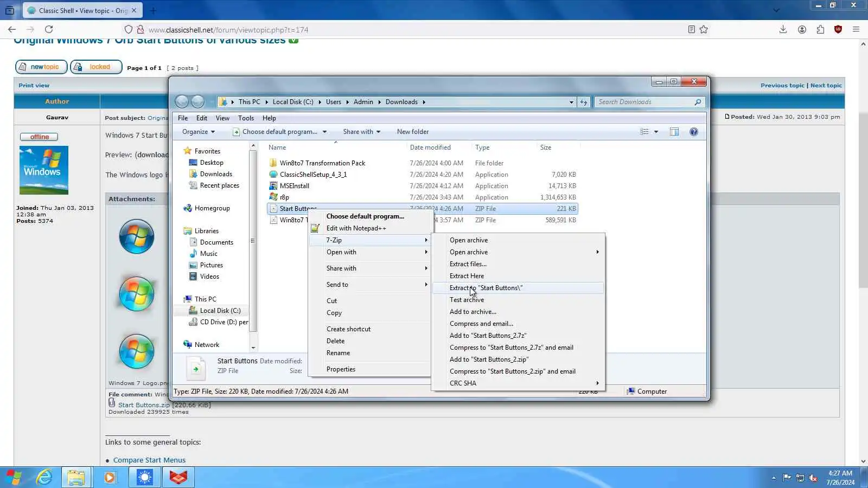Open browser tracking protection shield
Viewport: 868px width, 488px height.
point(128,29)
